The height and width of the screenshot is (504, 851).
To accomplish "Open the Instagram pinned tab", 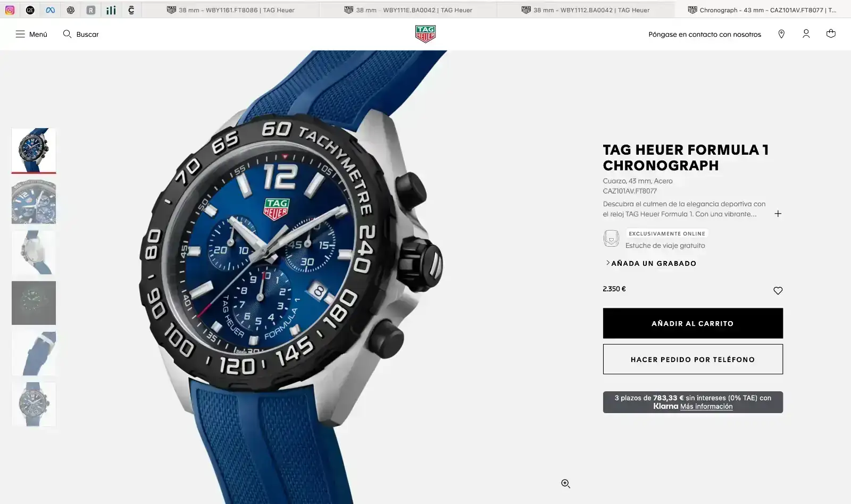I will pyautogui.click(x=10, y=10).
